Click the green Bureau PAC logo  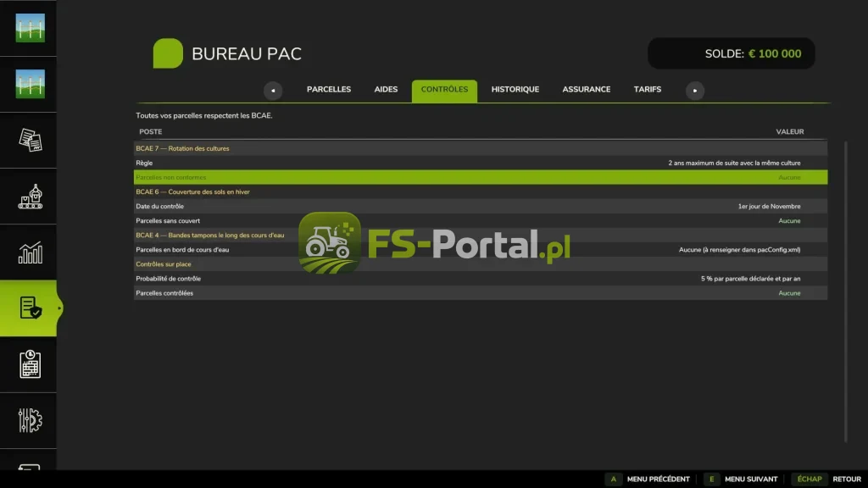click(168, 53)
